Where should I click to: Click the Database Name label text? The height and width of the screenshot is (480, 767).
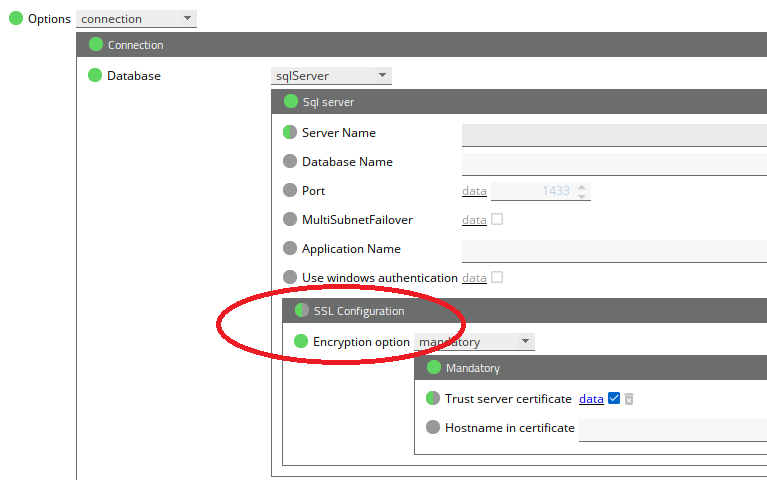pyautogui.click(x=347, y=161)
